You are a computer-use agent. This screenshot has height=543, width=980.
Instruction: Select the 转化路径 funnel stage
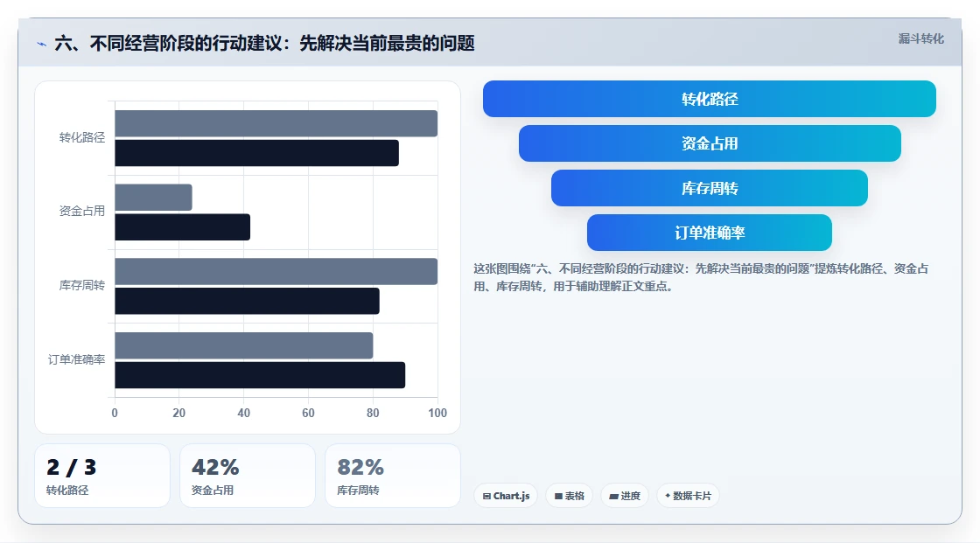(710, 99)
